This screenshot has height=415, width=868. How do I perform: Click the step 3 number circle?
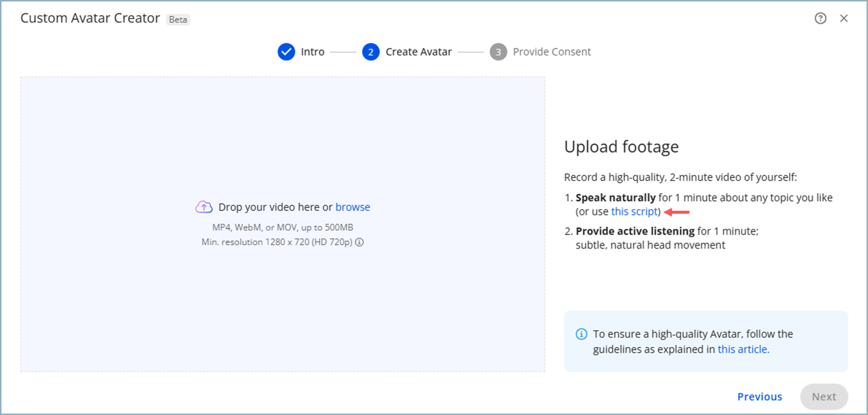(x=498, y=52)
